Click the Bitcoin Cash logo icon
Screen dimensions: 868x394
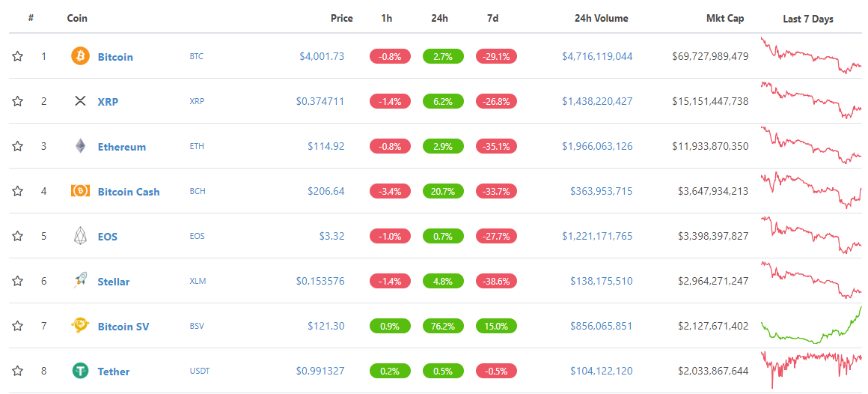80,191
